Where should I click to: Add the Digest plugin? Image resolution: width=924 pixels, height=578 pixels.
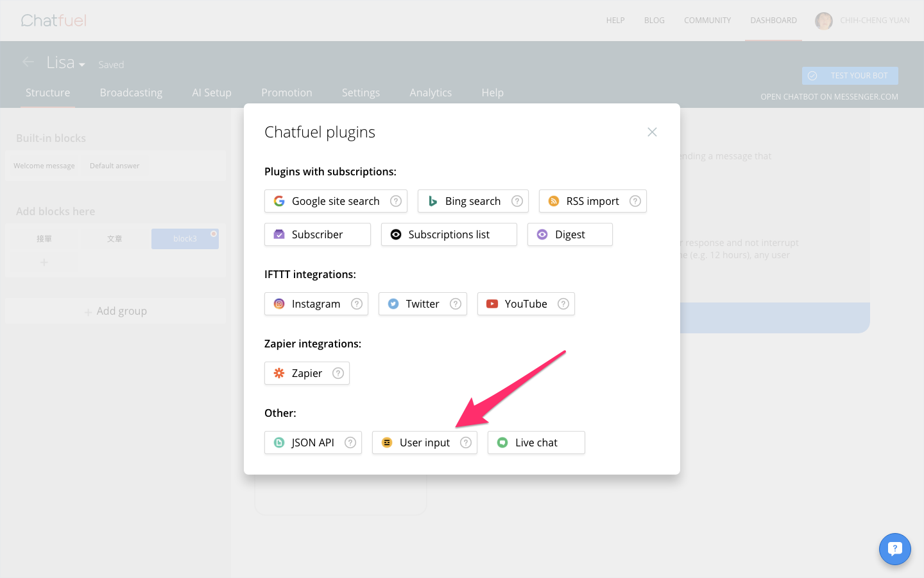570,234
